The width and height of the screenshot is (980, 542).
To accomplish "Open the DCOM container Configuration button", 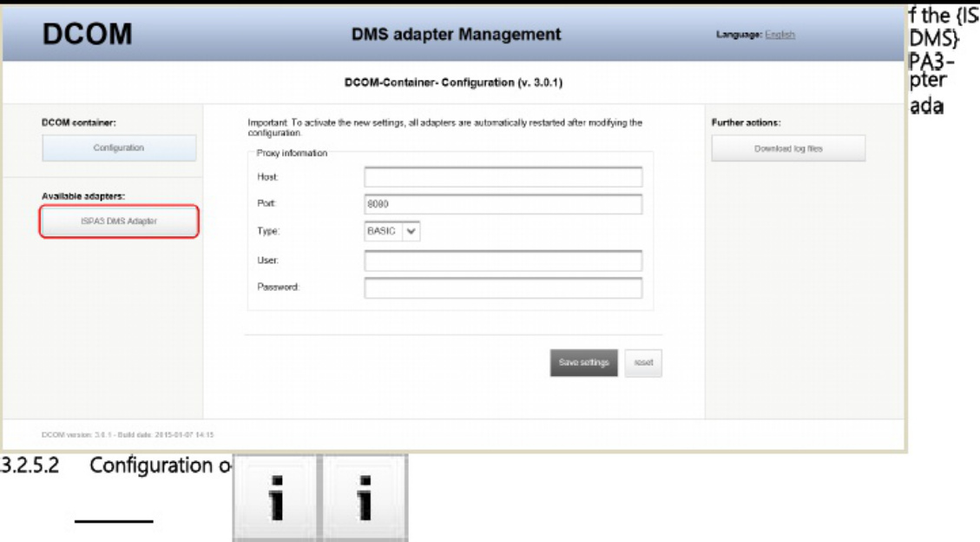I will [119, 149].
